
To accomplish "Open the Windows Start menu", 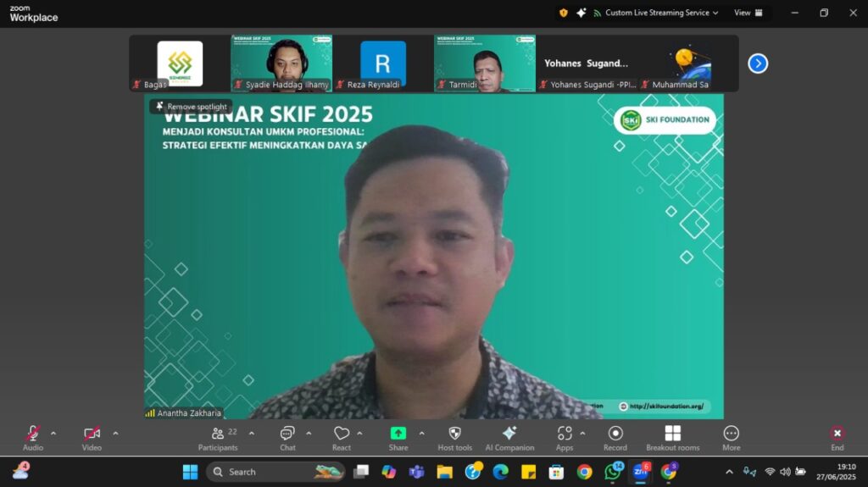I will (191, 472).
